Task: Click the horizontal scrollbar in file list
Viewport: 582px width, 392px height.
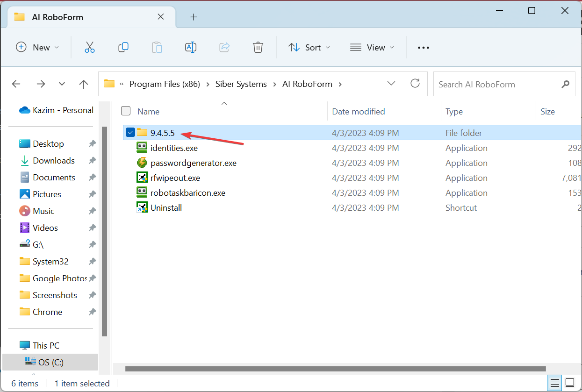Action: pos(336,369)
